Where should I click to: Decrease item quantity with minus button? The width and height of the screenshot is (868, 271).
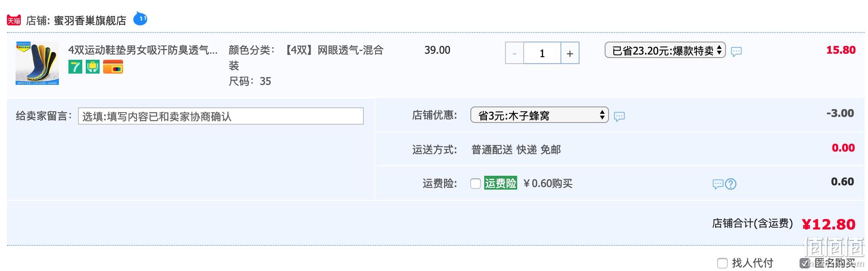click(x=515, y=53)
